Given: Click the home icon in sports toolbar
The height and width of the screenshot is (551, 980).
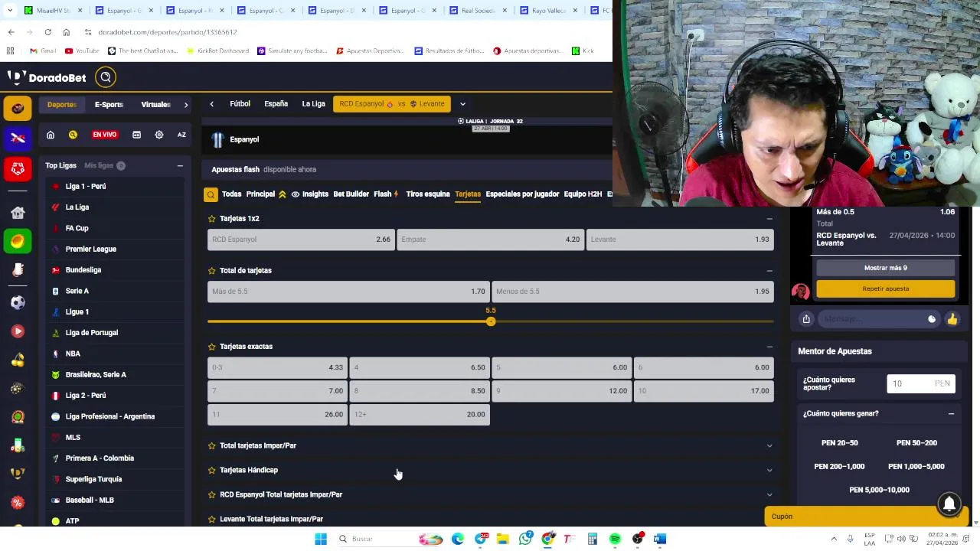Looking at the screenshot, I should [51, 135].
